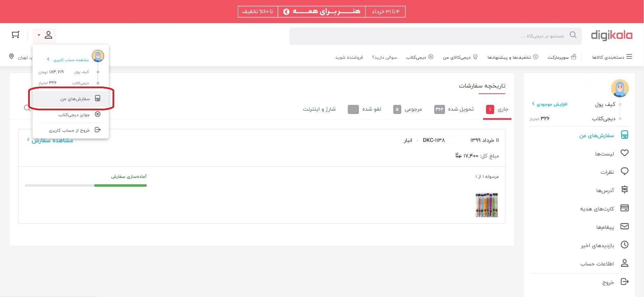644x297 pixels.
Task: Select سفارش‌های من in the account dropdown
Action: [71, 99]
